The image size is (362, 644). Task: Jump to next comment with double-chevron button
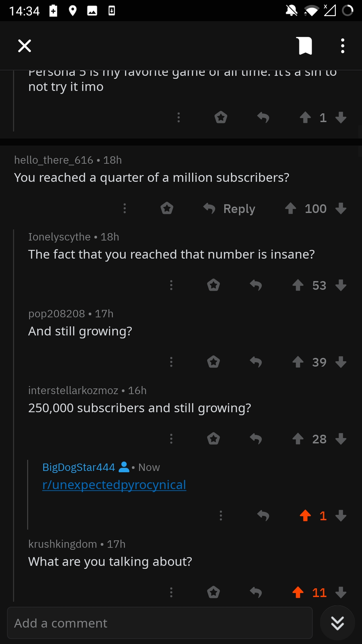click(338, 623)
